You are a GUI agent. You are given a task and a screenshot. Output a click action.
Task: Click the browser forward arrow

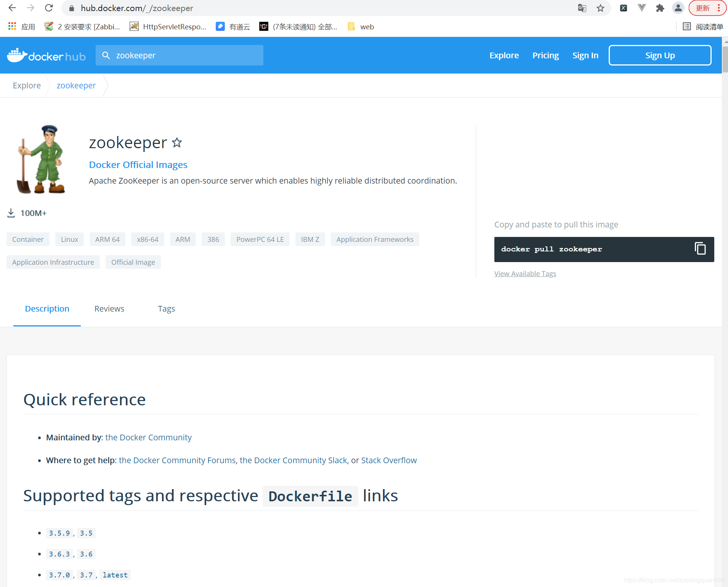point(30,8)
